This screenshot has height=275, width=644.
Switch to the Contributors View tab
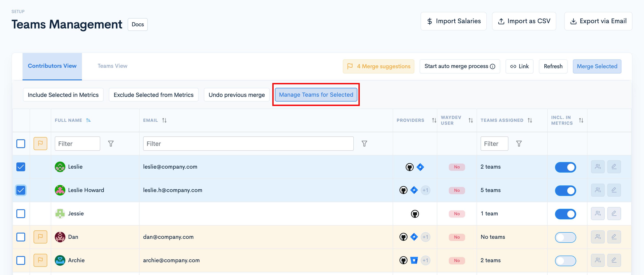point(52,66)
